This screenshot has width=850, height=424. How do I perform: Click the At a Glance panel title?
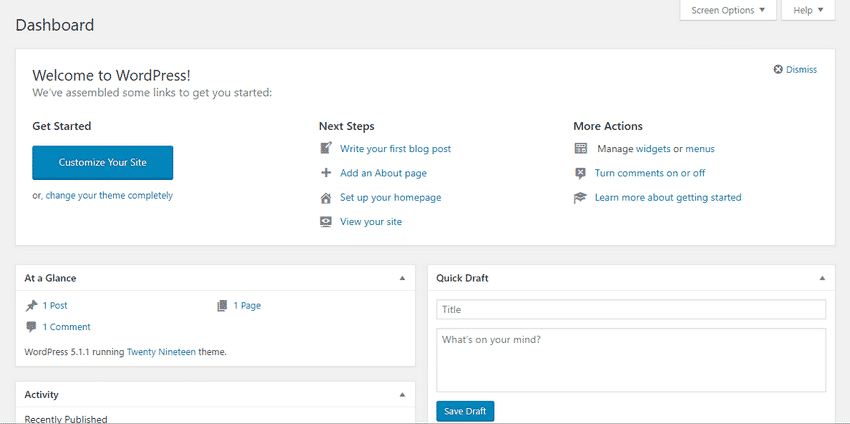[x=50, y=278]
